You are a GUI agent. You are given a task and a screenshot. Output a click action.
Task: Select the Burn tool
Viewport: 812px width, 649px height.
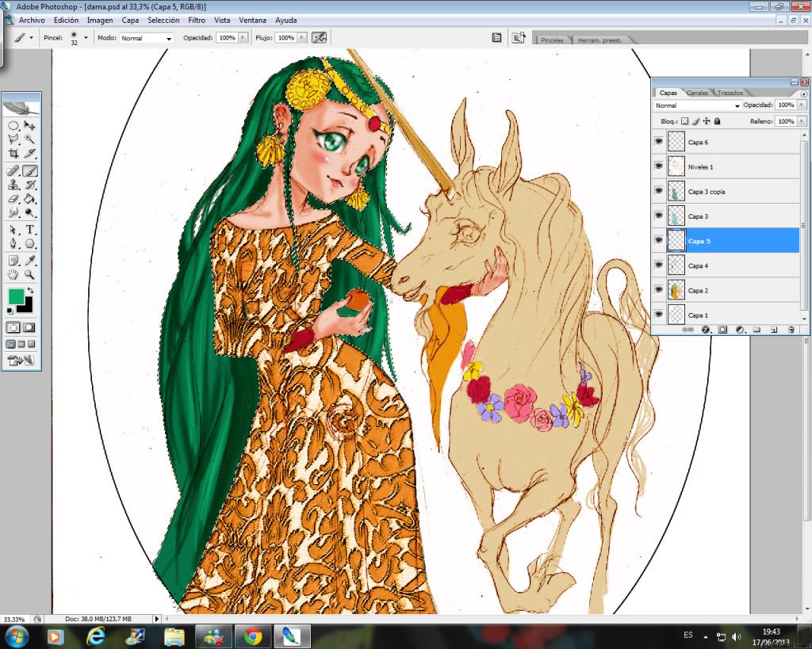pos(29,212)
